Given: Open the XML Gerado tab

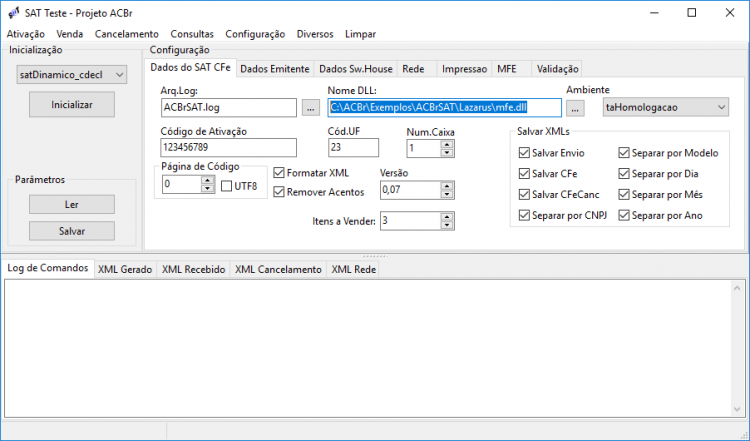Looking at the screenshot, I should 125,269.
